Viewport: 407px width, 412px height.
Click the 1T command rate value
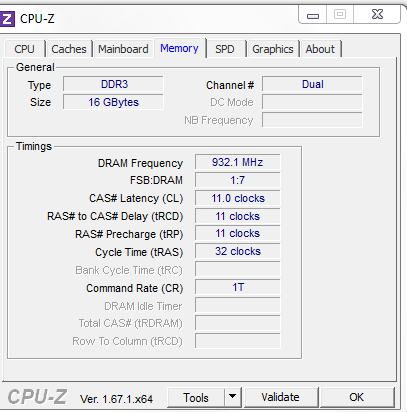click(238, 287)
